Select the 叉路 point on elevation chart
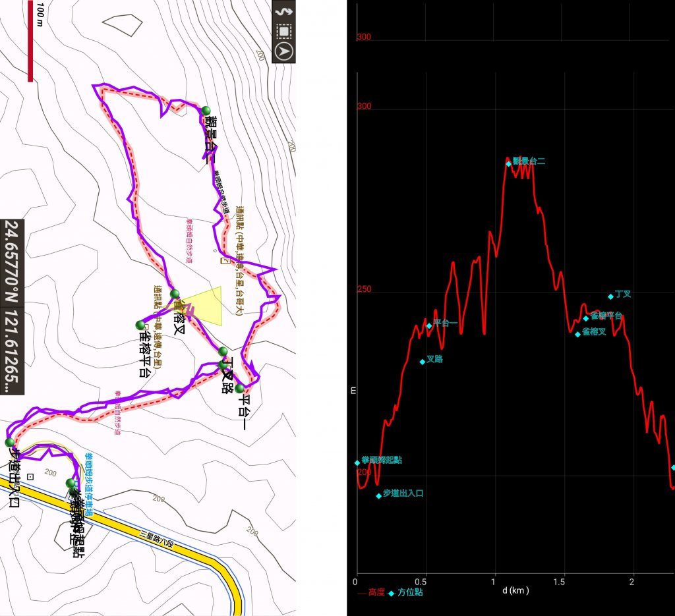The width and height of the screenshot is (675, 616). 423,361
